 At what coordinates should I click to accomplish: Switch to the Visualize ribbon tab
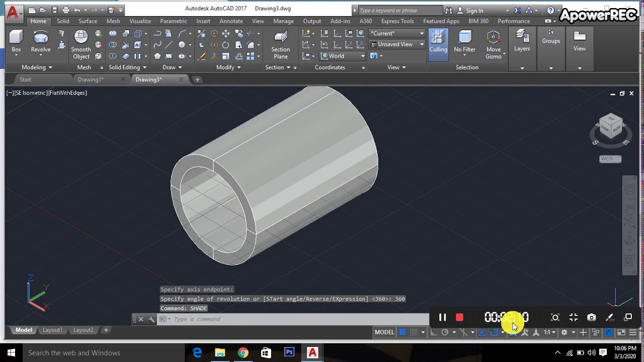point(140,21)
